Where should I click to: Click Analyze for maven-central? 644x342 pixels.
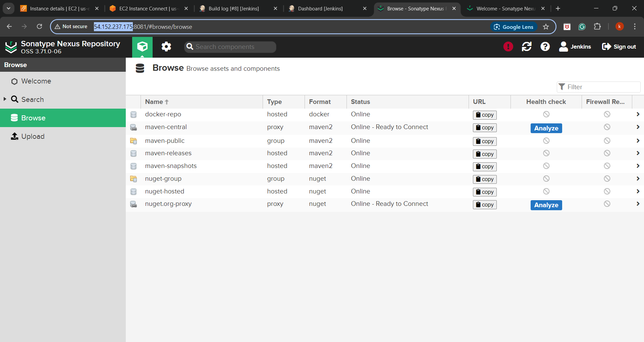click(x=546, y=128)
